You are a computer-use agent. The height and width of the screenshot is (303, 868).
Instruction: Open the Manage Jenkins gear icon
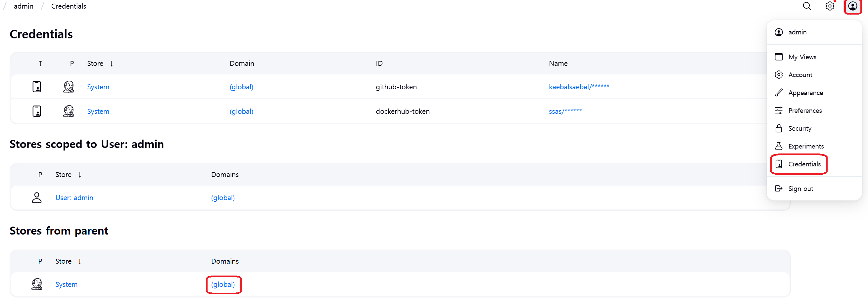pyautogui.click(x=830, y=6)
